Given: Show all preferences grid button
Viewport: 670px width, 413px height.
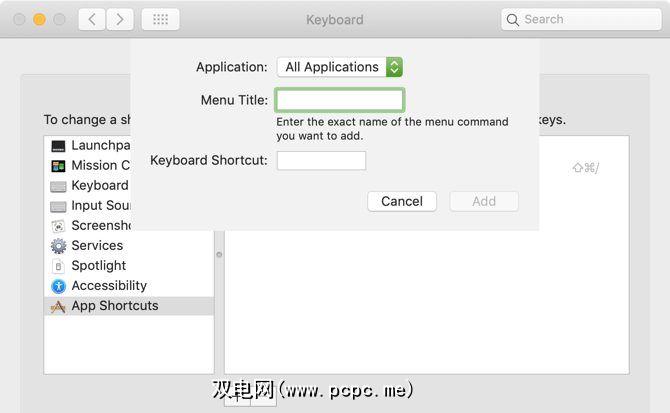Looking at the screenshot, I should (160, 19).
